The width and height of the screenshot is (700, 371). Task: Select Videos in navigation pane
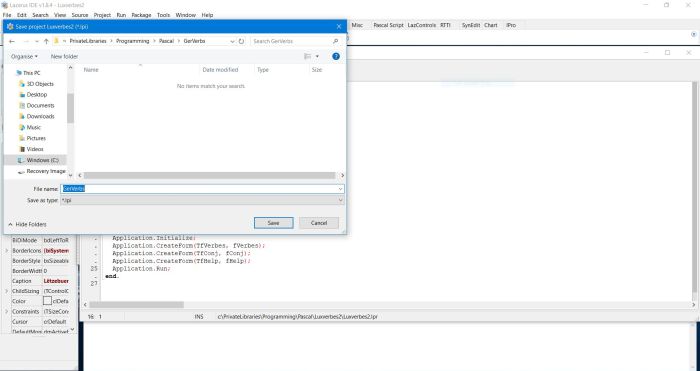coord(35,149)
